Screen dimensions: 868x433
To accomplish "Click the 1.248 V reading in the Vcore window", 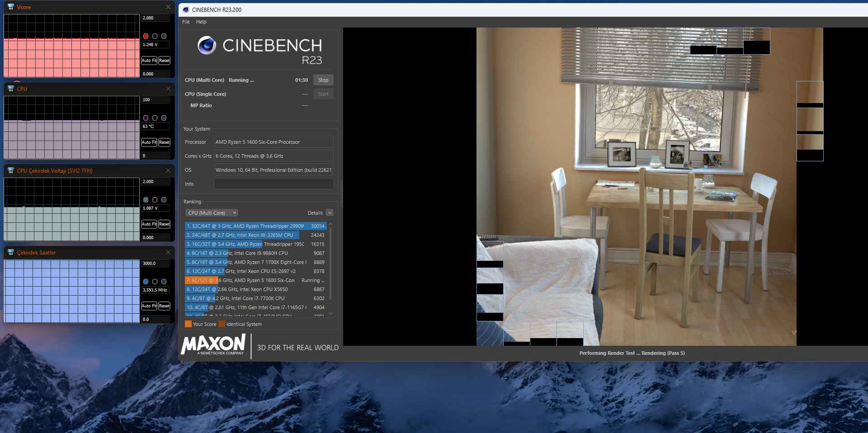I will pyautogui.click(x=156, y=45).
